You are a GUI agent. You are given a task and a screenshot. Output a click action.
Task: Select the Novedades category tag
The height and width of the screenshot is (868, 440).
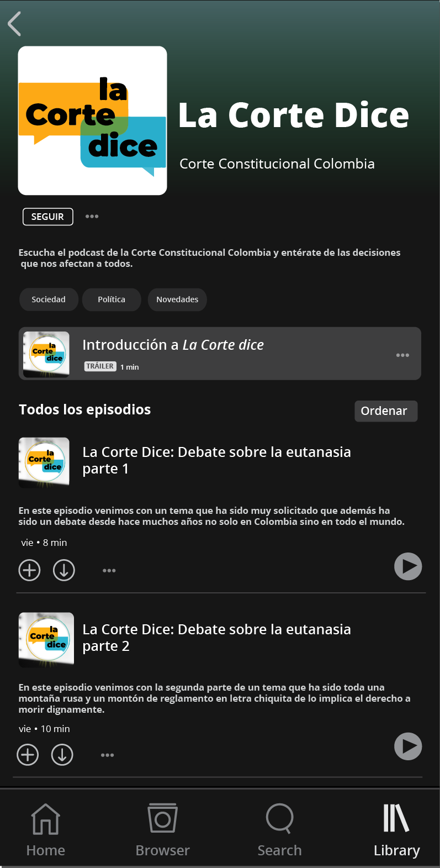coord(177,299)
